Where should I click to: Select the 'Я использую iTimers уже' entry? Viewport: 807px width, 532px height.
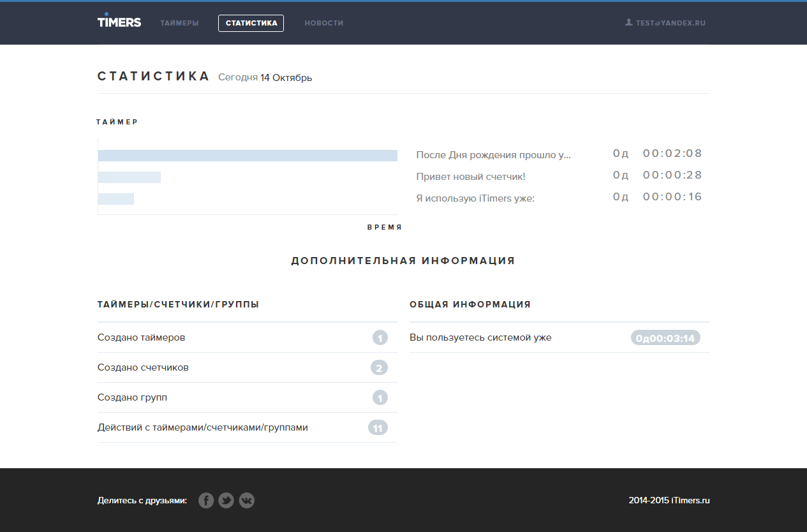[475, 198]
